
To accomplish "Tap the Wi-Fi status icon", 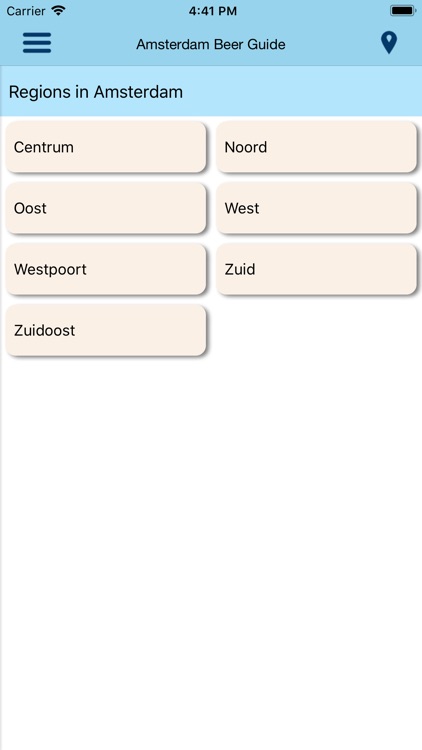I will pos(58,11).
